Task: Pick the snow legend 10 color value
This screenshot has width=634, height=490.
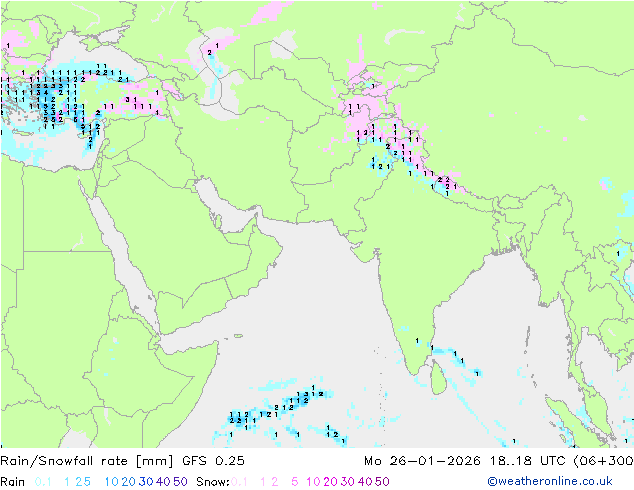Action: click(x=313, y=482)
